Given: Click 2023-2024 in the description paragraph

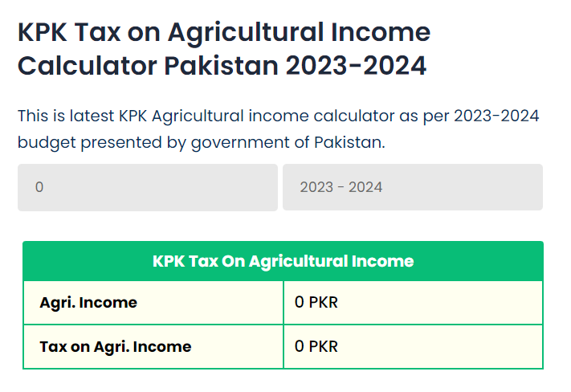Looking at the screenshot, I should 496,116.
